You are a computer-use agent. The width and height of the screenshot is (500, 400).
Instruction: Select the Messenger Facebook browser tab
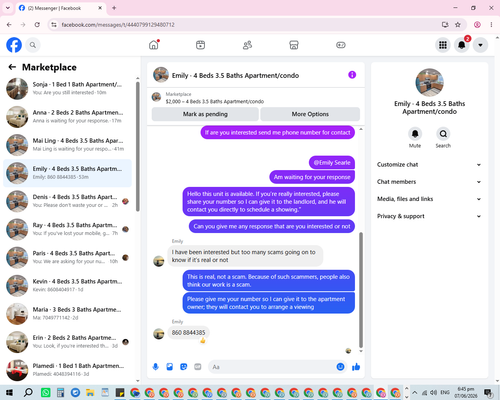click(x=61, y=8)
